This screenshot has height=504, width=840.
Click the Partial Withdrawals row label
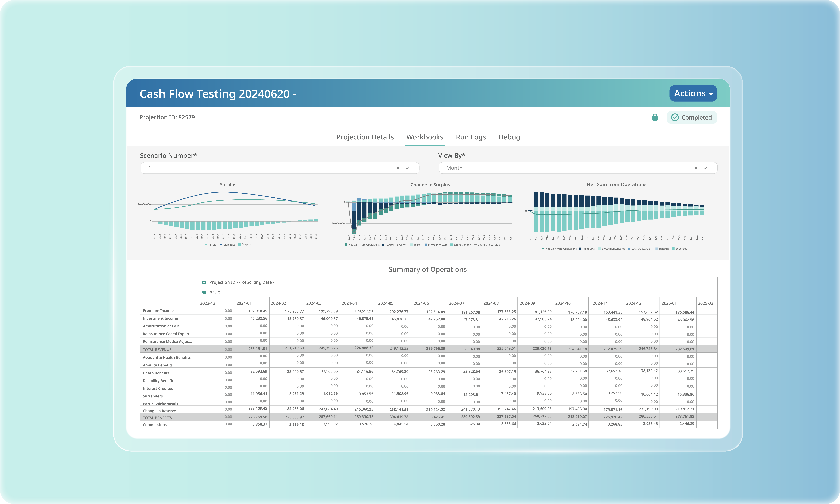160,404
